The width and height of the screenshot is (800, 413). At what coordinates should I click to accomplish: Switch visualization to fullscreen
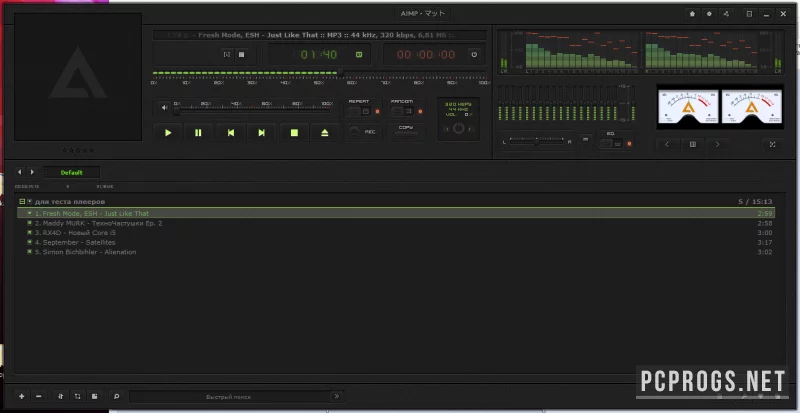pos(772,144)
